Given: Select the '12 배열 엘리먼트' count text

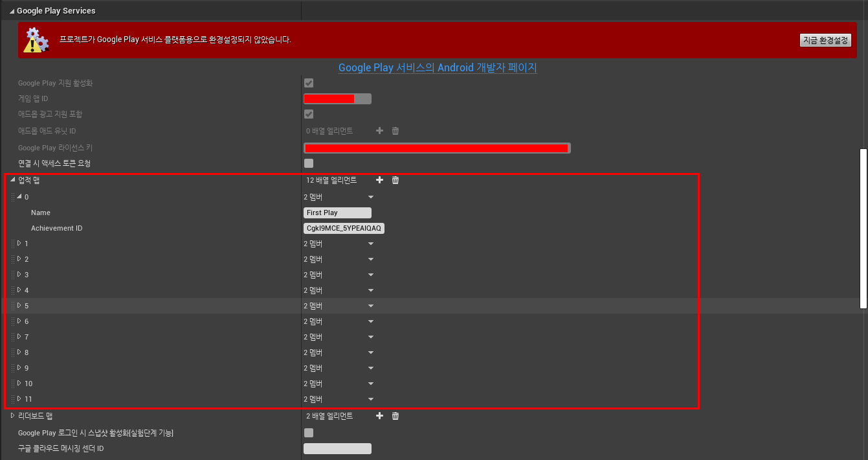Looking at the screenshot, I should click(x=331, y=180).
